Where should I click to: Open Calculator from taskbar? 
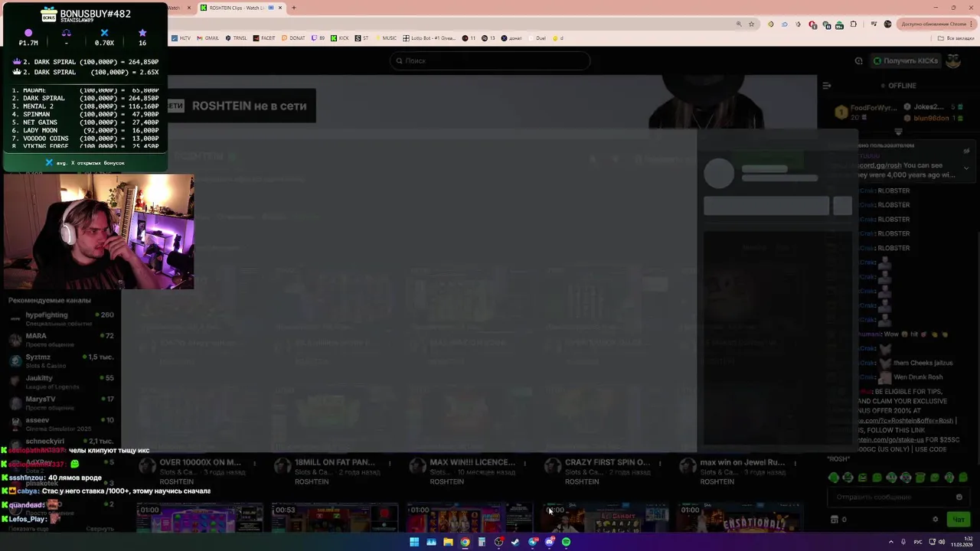point(482,542)
